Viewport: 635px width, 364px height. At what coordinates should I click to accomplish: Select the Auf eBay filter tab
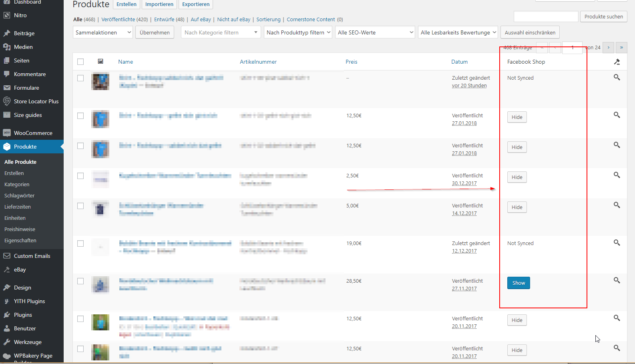coord(201,19)
